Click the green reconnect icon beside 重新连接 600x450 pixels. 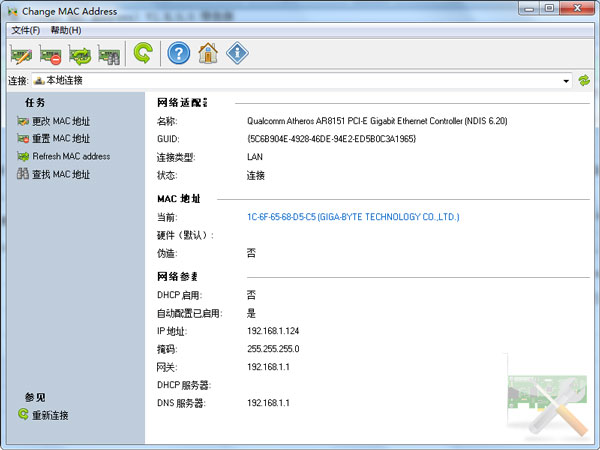[x=23, y=414]
